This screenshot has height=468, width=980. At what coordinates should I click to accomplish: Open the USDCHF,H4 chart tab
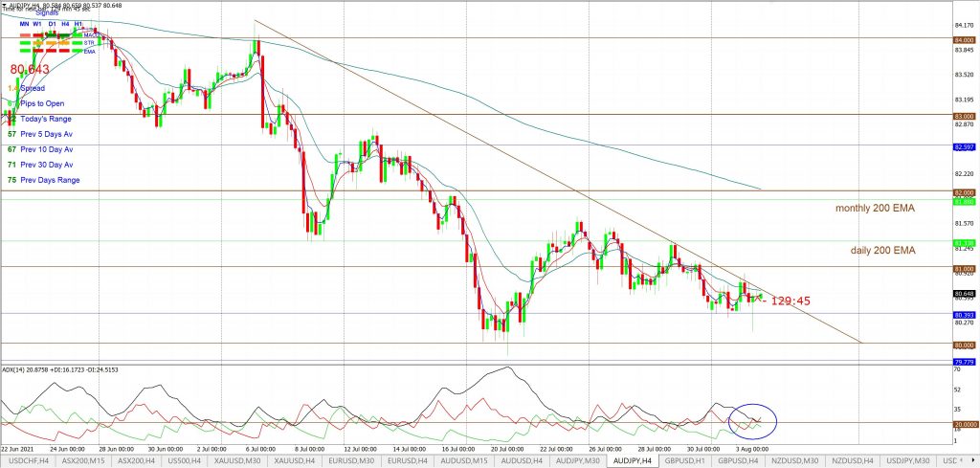(26, 461)
